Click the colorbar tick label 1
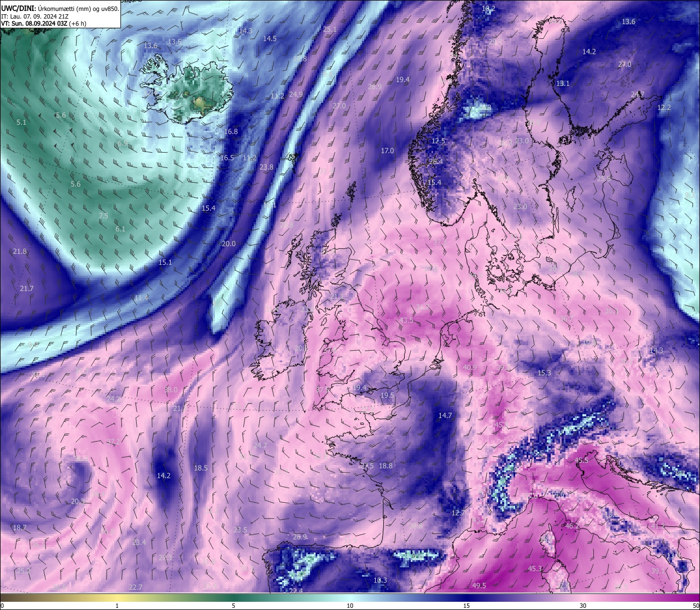Screen dimensions: 700x610 117,606
